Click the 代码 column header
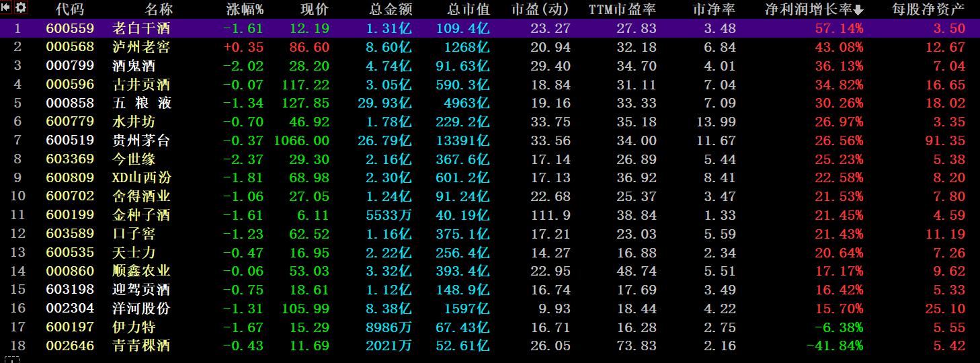Viewport: 980px width, 363px height. [x=70, y=9]
